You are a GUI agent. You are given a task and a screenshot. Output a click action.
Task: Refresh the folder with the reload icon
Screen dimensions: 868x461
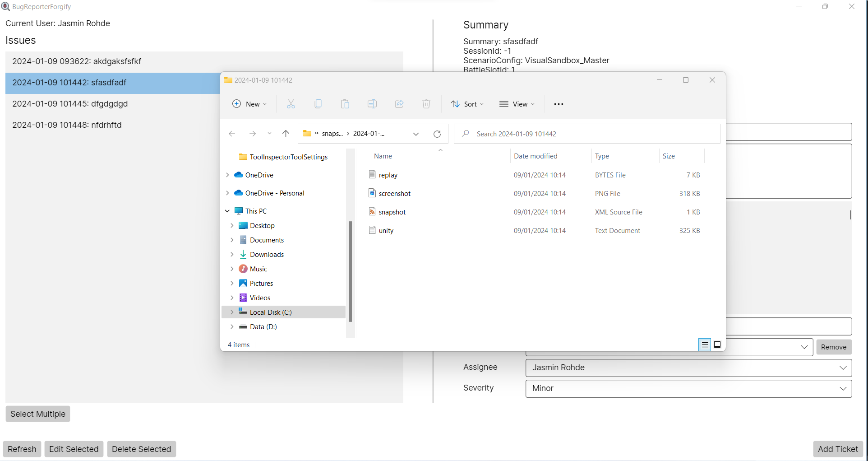pyautogui.click(x=437, y=134)
